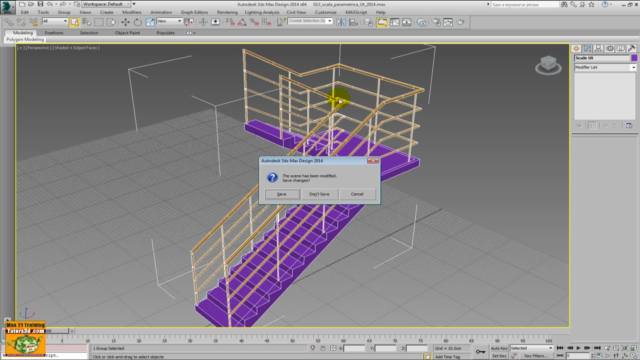Viewport: 640px width, 360px height.
Task: Click the Play Animation button
Action: pyautogui.click(x=578, y=348)
